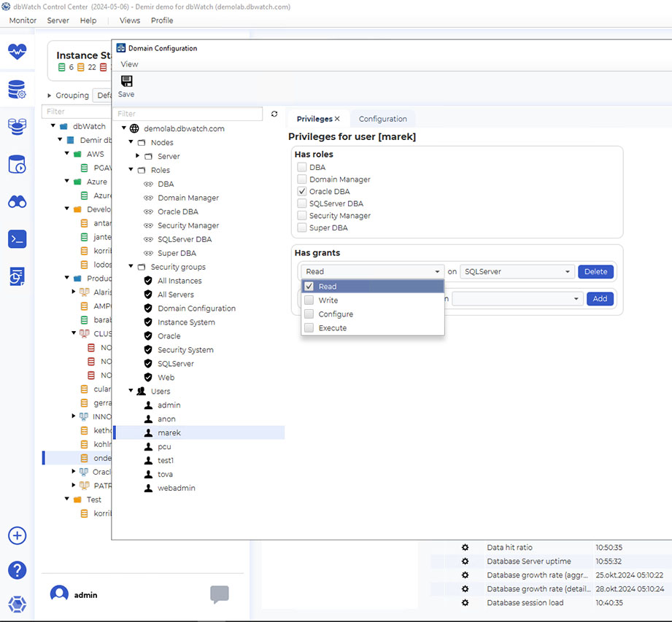Expand the Grouping section in main window
This screenshot has height=622, width=672.
pos(50,95)
